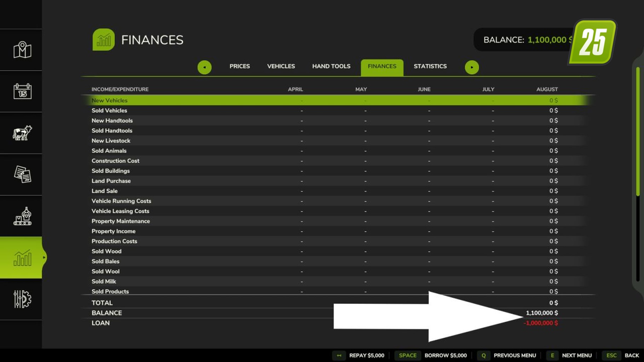Open the game settings sliders icon

(22, 299)
